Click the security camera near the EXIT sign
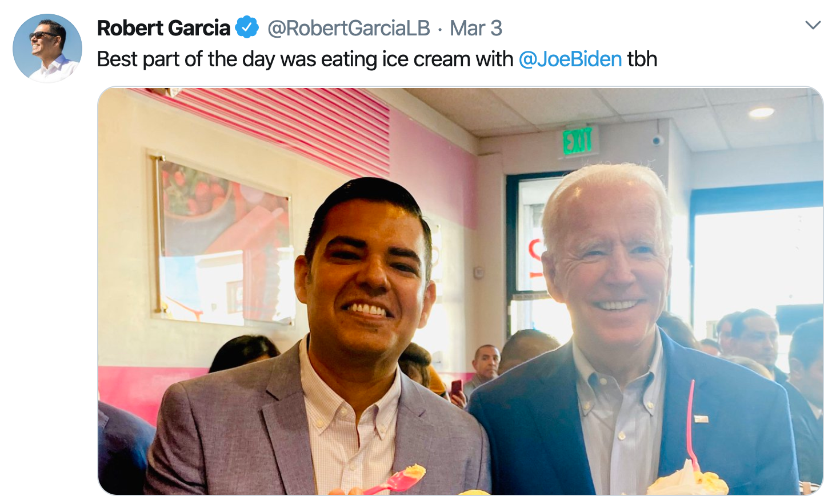The height and width of the screenshot is (504, 832). [x=658, y=139]
